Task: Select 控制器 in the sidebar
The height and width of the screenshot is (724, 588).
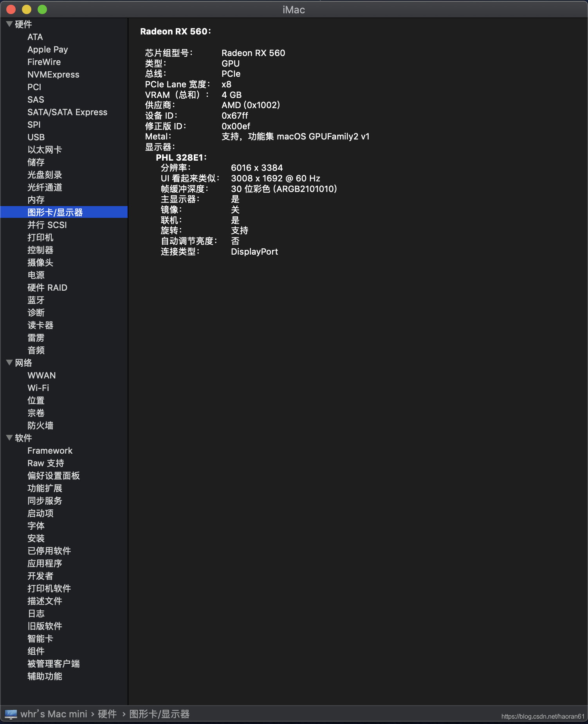Action: click(40, 250)
